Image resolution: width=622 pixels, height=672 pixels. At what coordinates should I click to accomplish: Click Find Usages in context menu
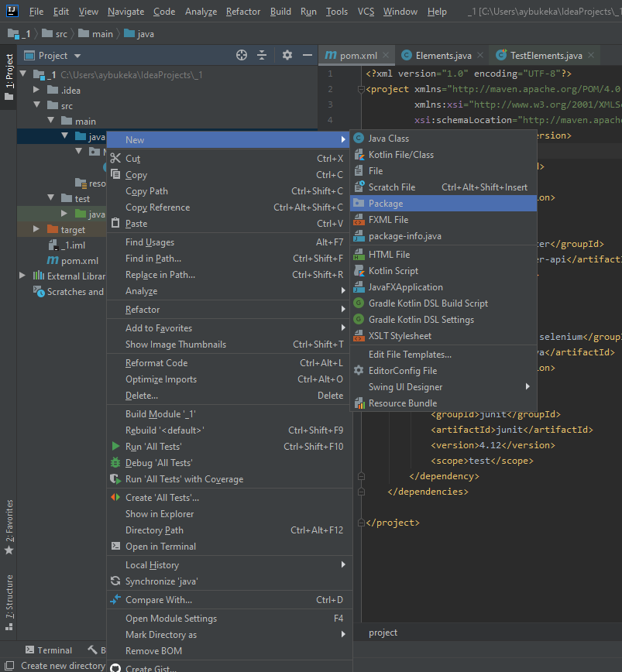[x=229, y=242]
